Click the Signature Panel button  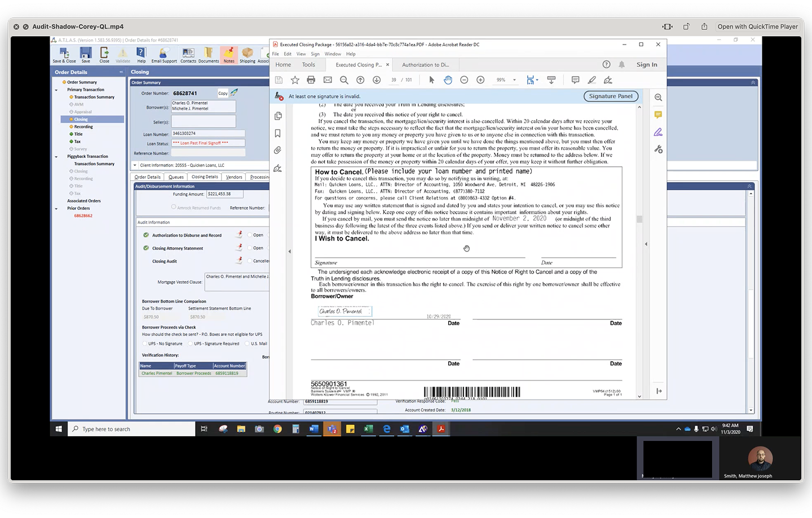(x=611, y=96)
